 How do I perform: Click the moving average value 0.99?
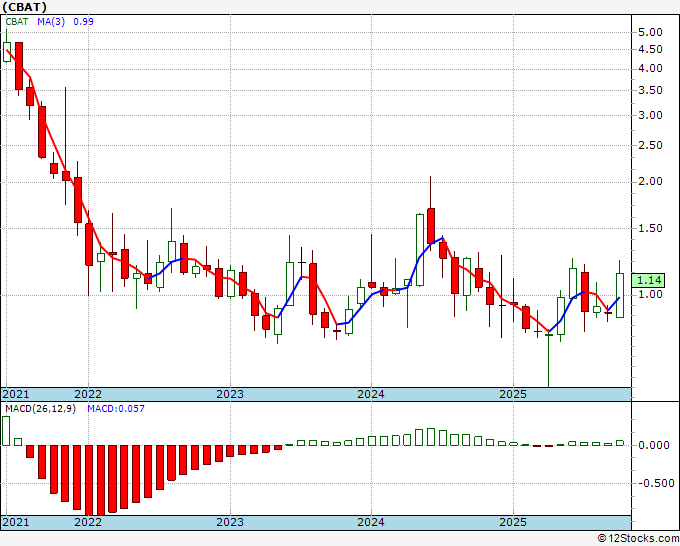click(83, 22)
